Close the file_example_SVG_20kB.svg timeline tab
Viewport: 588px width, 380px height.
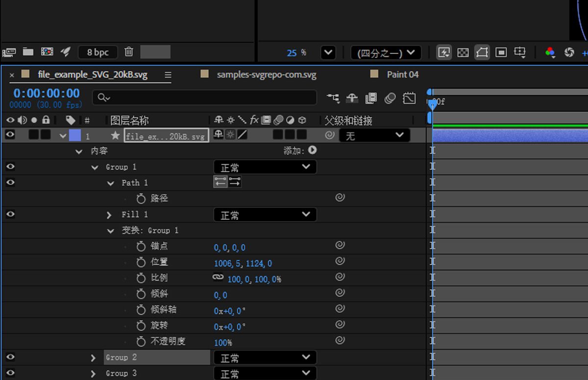click(12, 75)
